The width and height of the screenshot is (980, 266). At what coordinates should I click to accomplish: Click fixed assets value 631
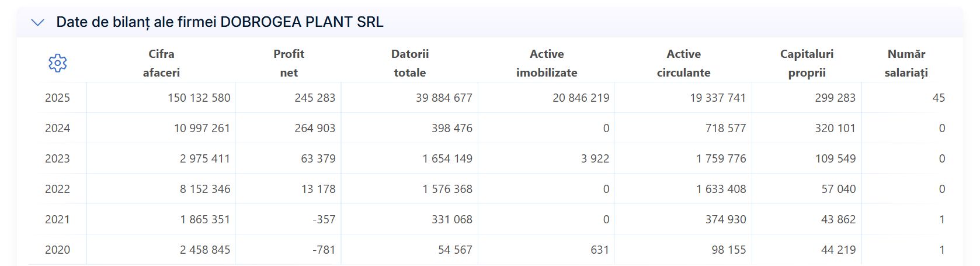(600, 250)
